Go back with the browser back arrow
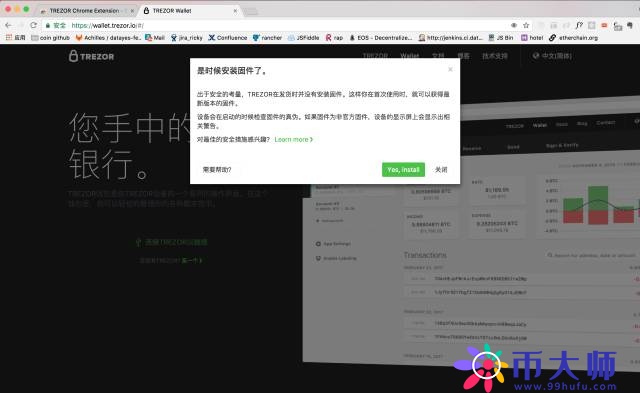Image resolution: width=640 pixels, height=393 pixels. (8, 25)
